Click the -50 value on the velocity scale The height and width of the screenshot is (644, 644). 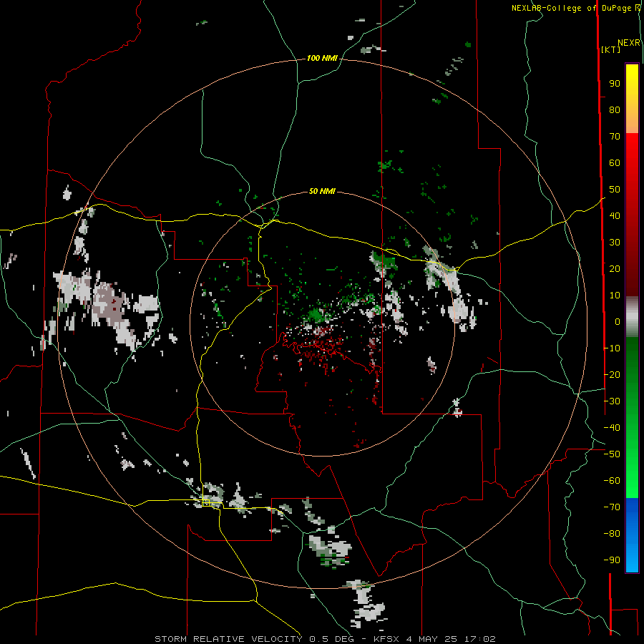pos(612,454)
